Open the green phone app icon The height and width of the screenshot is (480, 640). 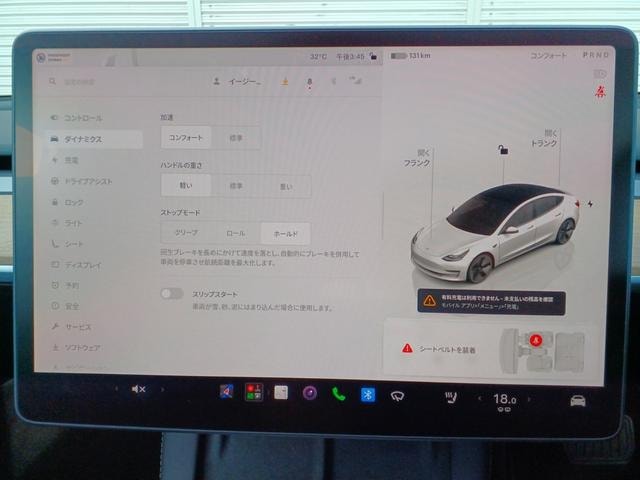pos(338,394)
